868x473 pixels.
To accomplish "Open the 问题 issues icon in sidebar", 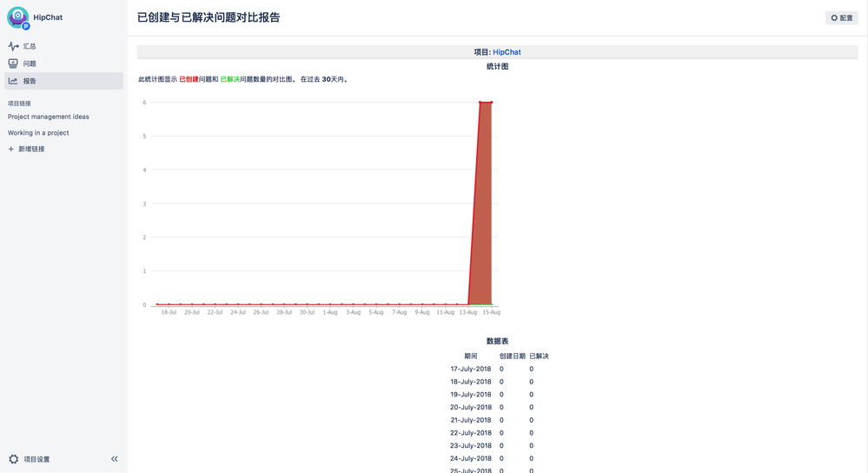I will (x=13, y=63).
